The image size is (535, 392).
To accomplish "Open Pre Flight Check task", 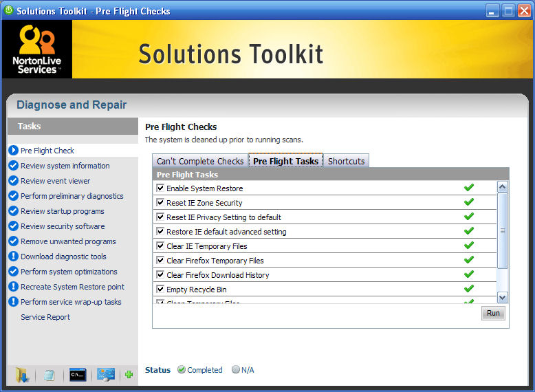I will [47, 151].
